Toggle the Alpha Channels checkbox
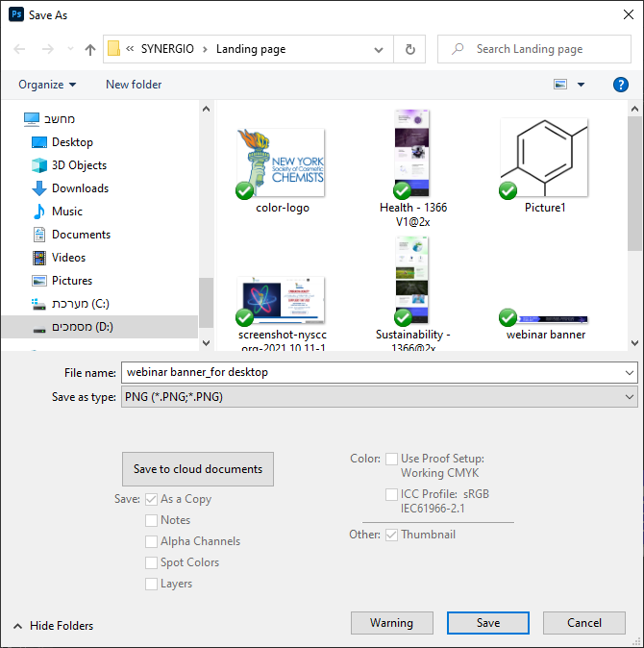Screen dimensions: 644x648 pos(151,541)
